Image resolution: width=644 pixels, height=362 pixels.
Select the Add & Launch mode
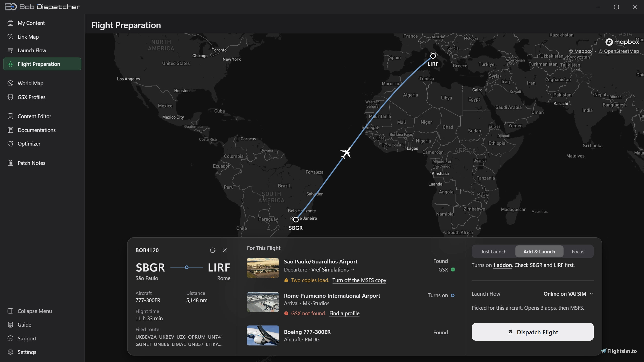click(539, 252)
